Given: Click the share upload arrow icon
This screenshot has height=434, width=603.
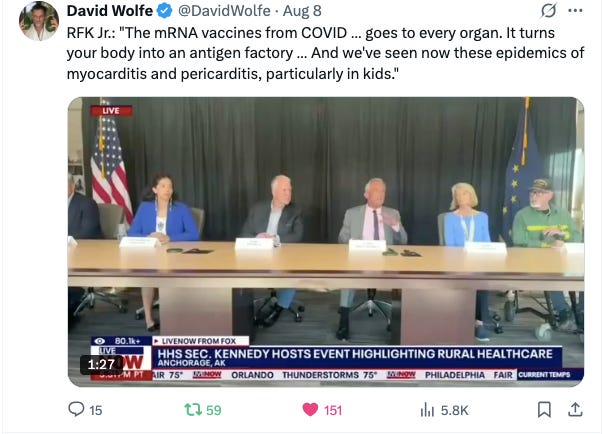Looking at the screenshot, I should coord(575,410).
